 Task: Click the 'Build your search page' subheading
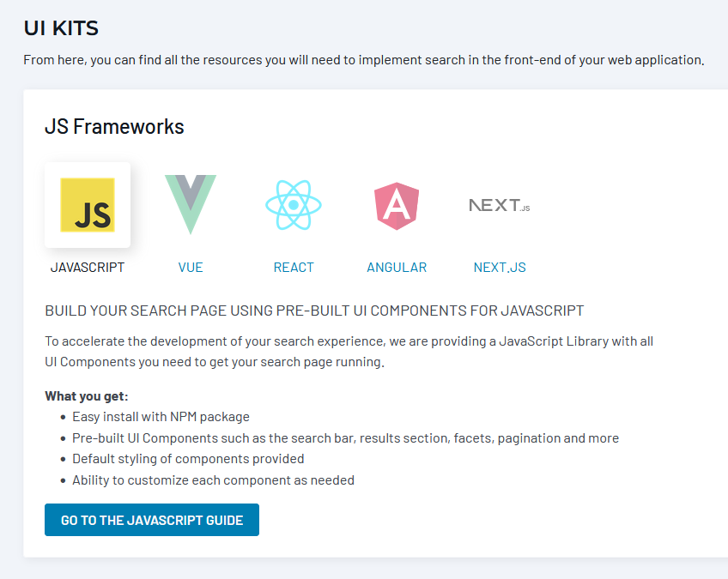coord(314,311)
